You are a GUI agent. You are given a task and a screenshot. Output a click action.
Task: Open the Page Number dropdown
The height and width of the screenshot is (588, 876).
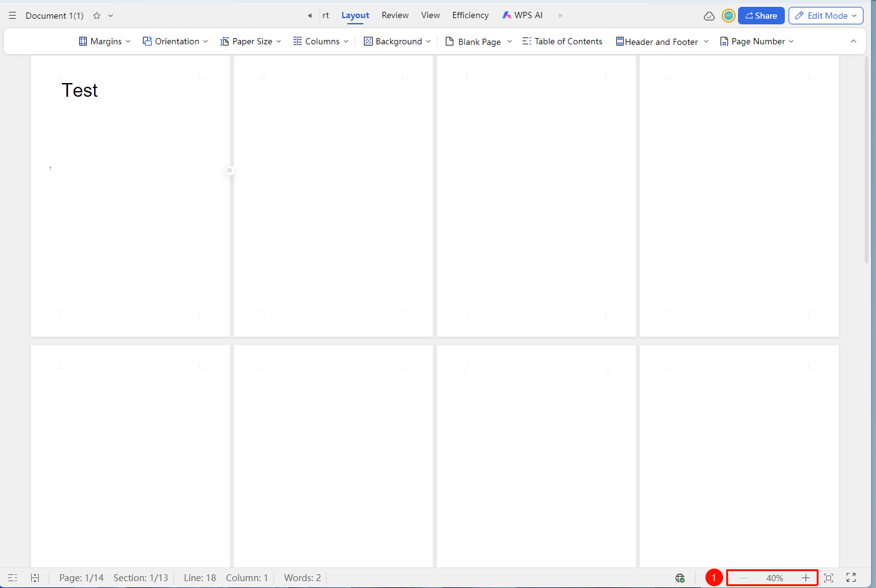(x=757, y=41)
